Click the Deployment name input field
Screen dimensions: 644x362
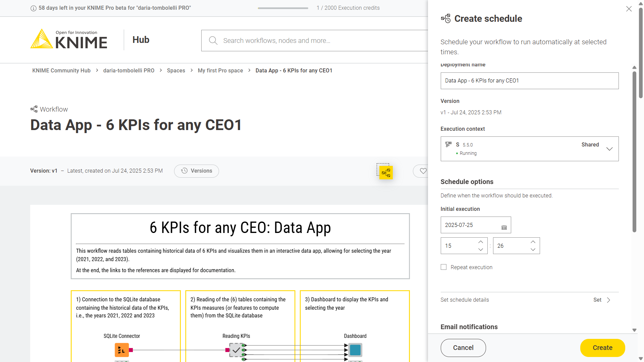(529, 81)
